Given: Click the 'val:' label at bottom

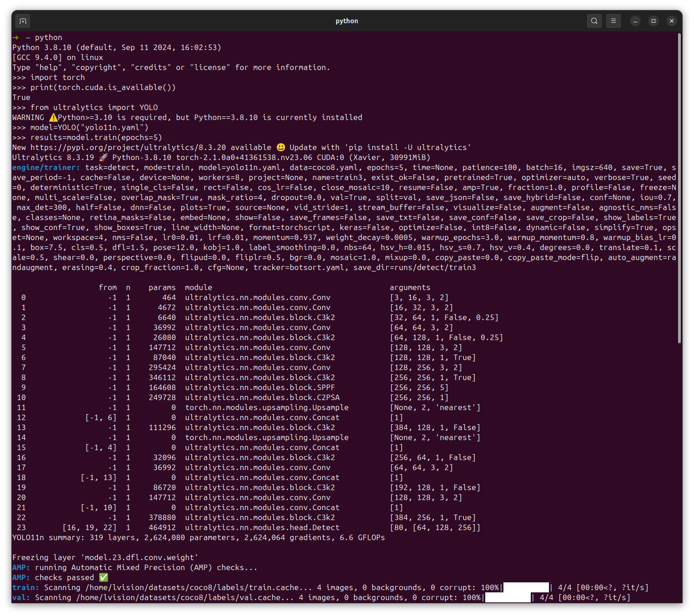Looking at the screenshot, I should (21, 597).
